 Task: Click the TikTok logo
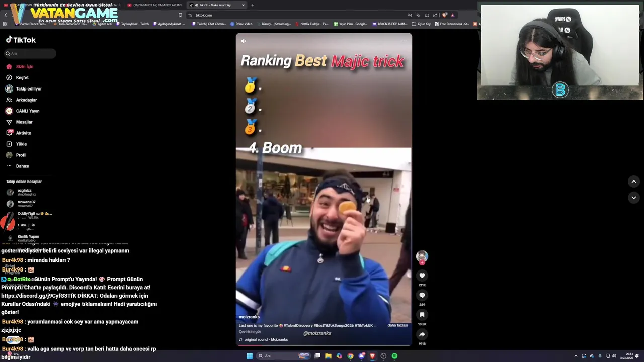(x=21, y=40)
